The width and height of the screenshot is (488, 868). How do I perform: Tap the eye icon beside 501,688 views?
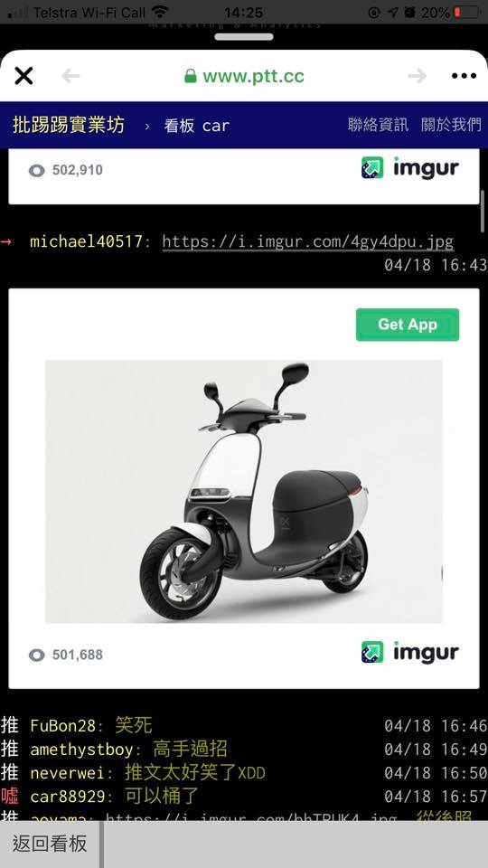pyautogui.click(x=36, y=656)
